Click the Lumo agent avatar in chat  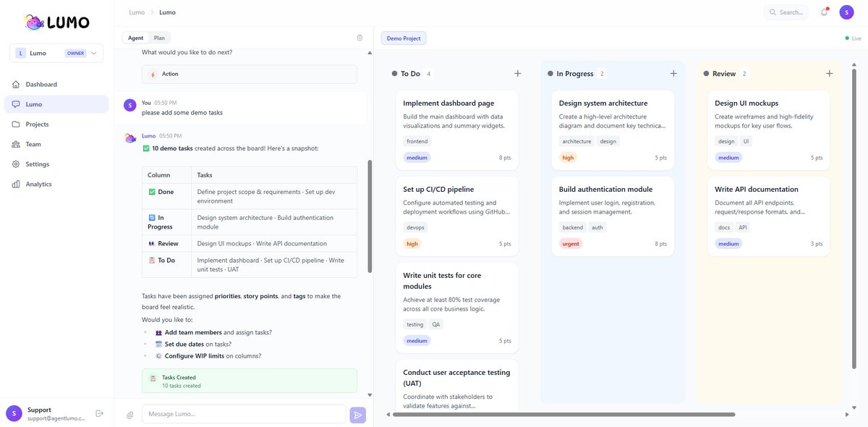(130, 138)
